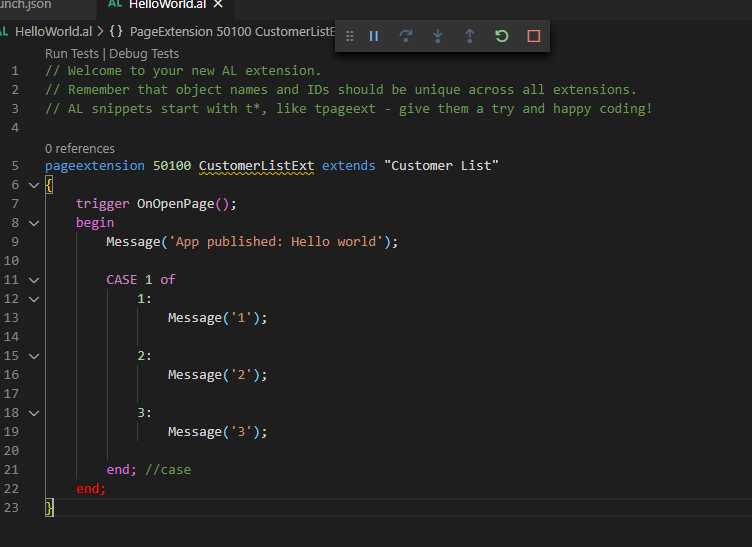Screen dimensions: 752x547
Task: Grab the debug toolbar drag handle
Action: (x=350, y=36)
